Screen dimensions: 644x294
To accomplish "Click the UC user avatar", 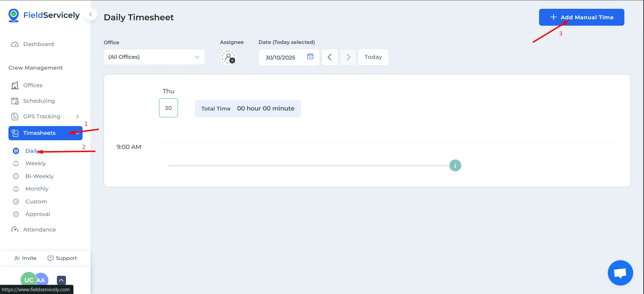I will pyautogui.click(x=28, y=280).
